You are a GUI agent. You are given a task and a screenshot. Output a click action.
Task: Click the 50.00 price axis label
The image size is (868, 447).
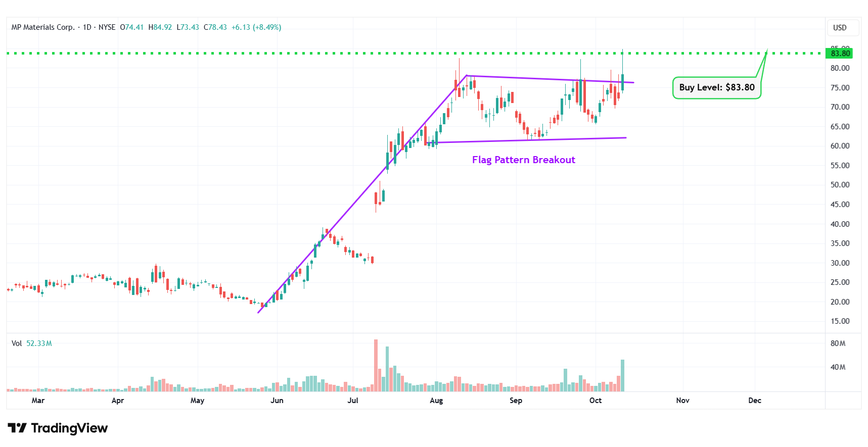[x=840, y=185]
